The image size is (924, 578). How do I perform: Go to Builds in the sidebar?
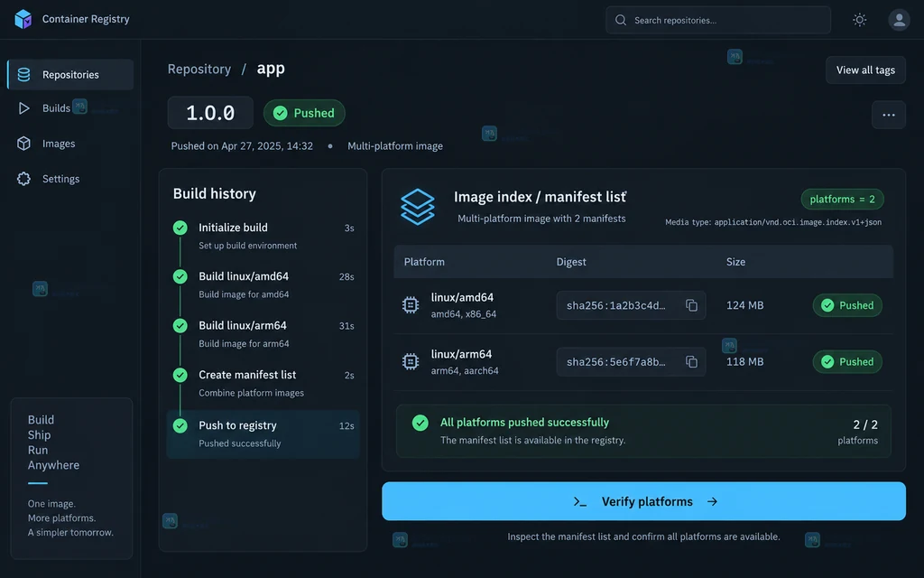(x=56, y=108)
